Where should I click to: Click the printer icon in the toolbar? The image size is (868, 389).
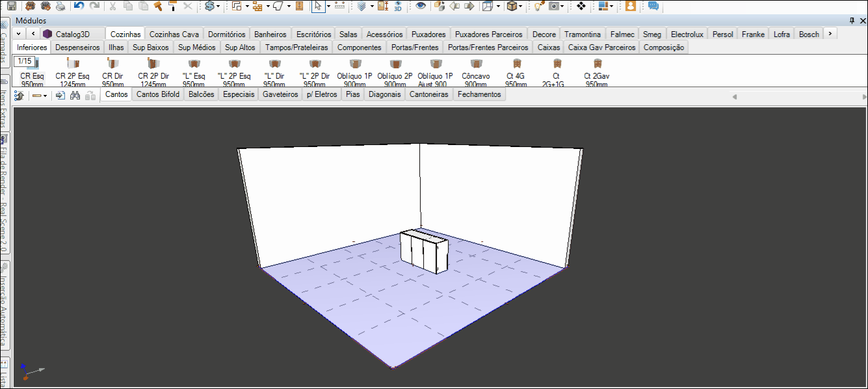[x=60, y=6]
